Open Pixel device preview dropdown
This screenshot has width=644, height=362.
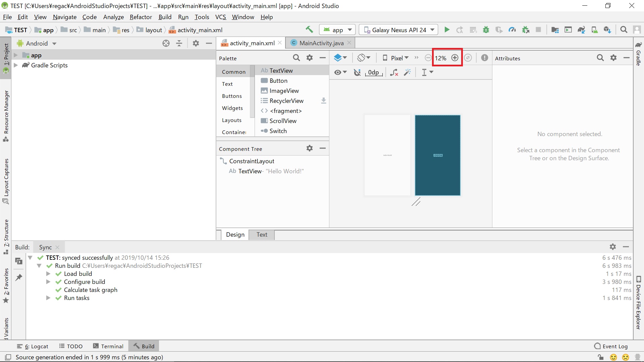[396, 58]
